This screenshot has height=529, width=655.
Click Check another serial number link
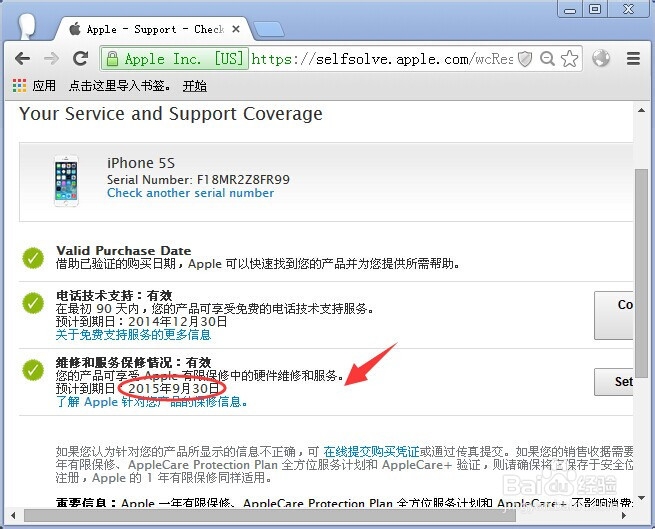[190, 193]
